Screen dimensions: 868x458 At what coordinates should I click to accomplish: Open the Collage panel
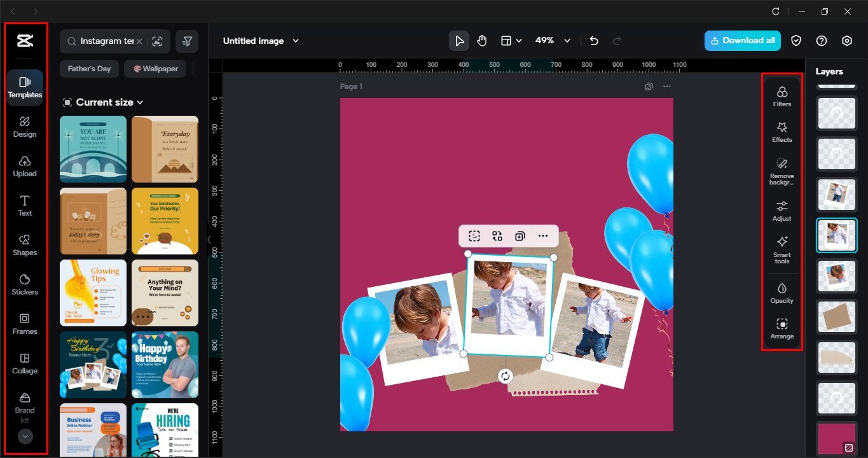24,363
